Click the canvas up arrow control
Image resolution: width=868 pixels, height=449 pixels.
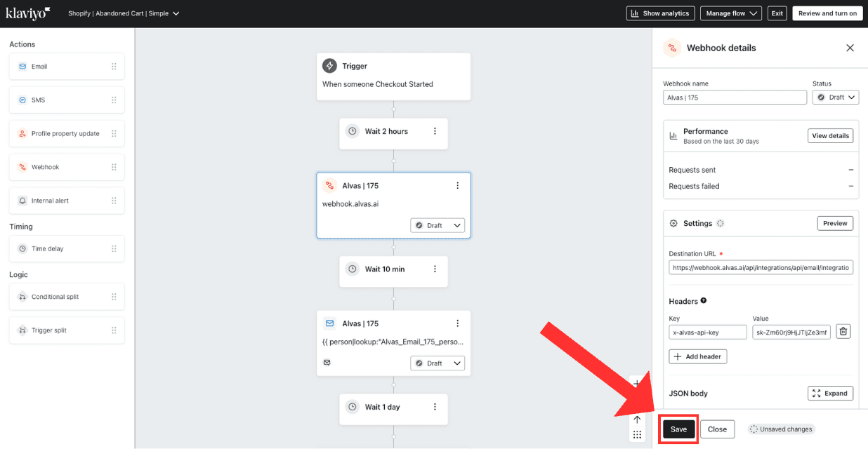tap(637, 420)
